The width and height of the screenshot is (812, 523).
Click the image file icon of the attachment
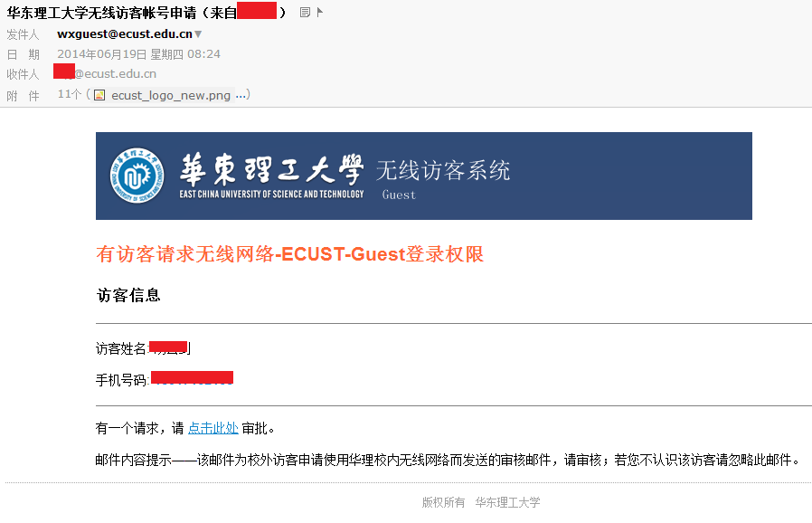point(99,95)
